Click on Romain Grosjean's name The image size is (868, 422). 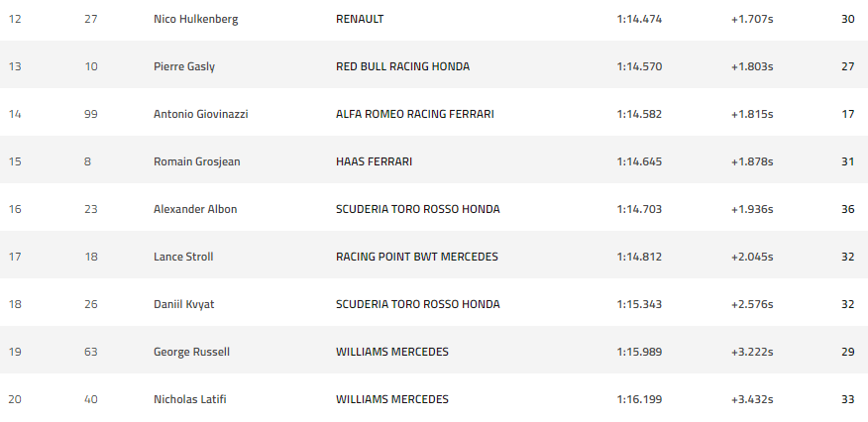pos(196,161)
